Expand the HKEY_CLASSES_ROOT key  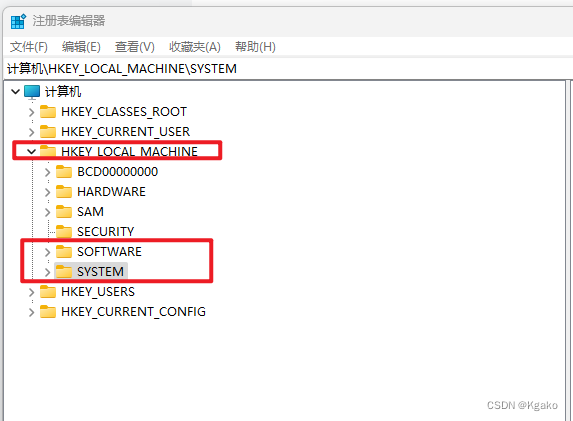[32, 112]
